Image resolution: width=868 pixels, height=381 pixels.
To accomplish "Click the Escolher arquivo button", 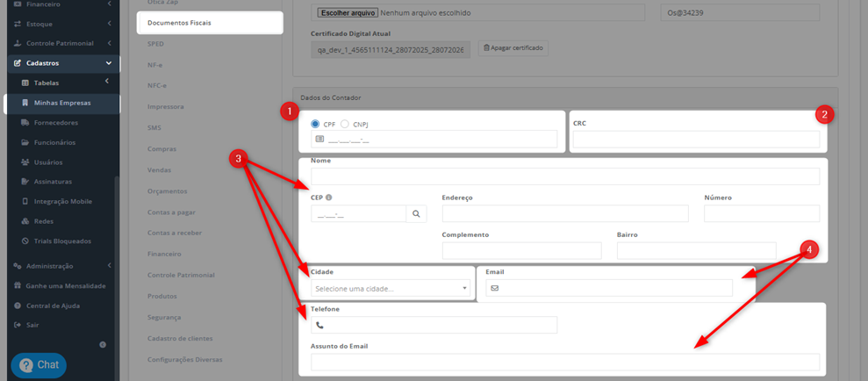I will pyautogui.click(x=348, y=12).
